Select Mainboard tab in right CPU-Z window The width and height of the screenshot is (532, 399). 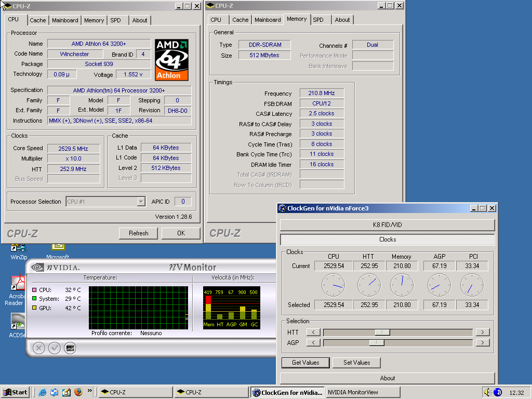[268, 20]
